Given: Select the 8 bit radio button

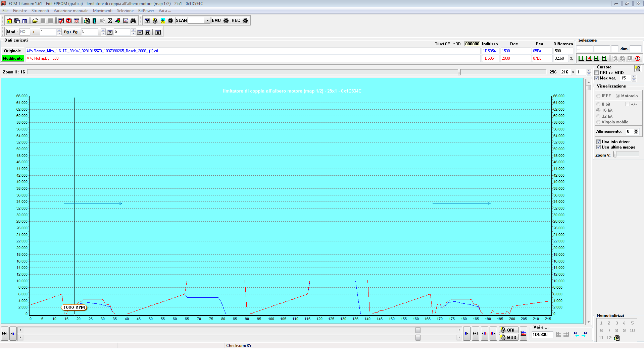Looking at the screenshot, I should [598, 104].
